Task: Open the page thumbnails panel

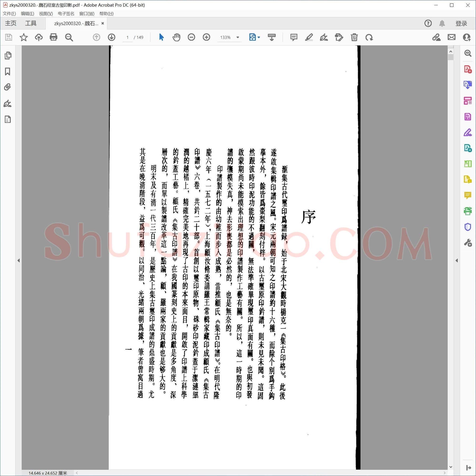Action: click(x=8, y=55)
